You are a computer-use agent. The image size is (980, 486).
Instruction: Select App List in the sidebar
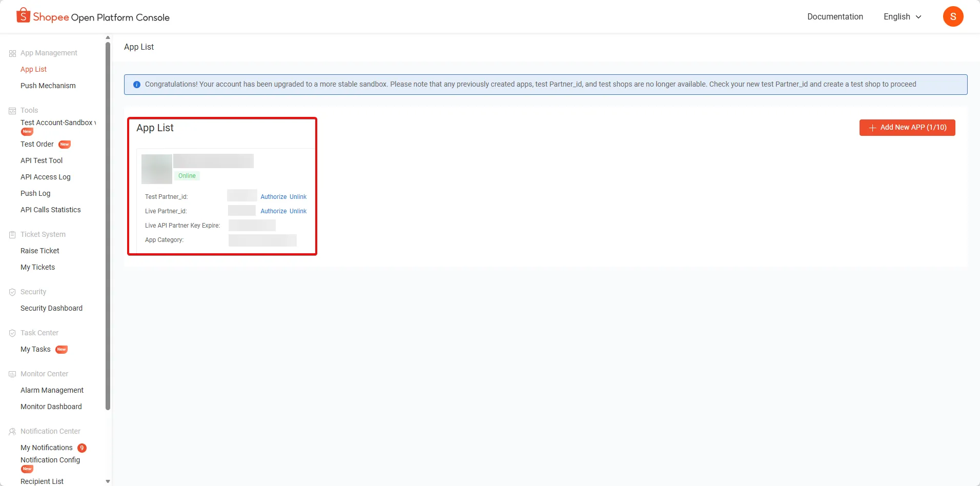point(34,70)
